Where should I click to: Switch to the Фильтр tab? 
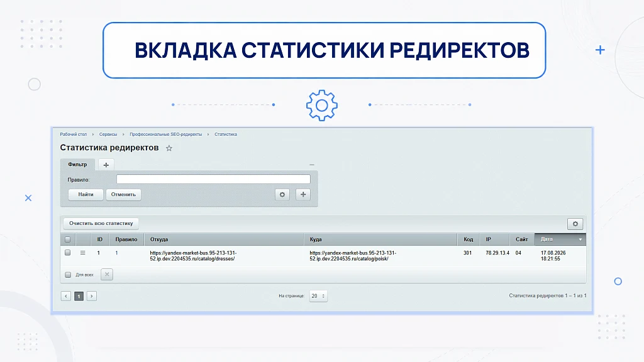[77, 164]
